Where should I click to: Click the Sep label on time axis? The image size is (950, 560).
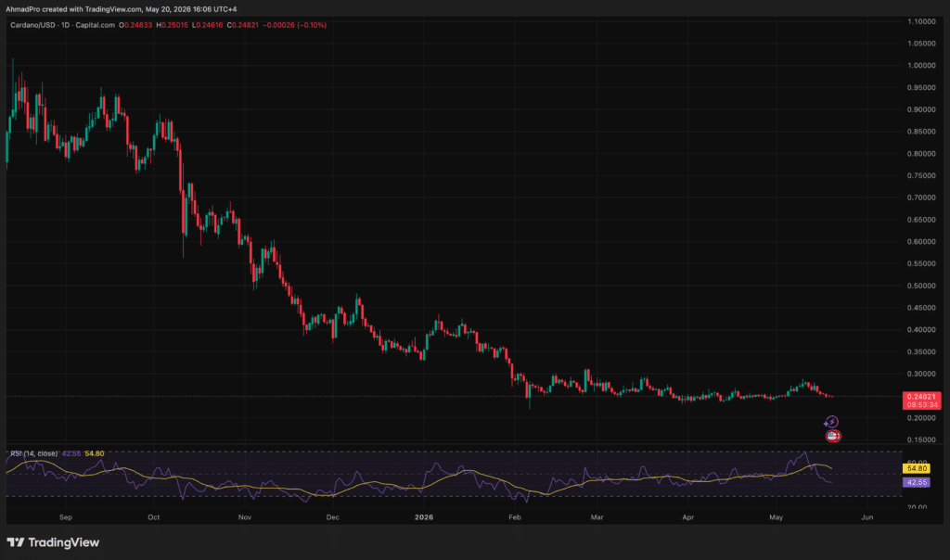66,517
